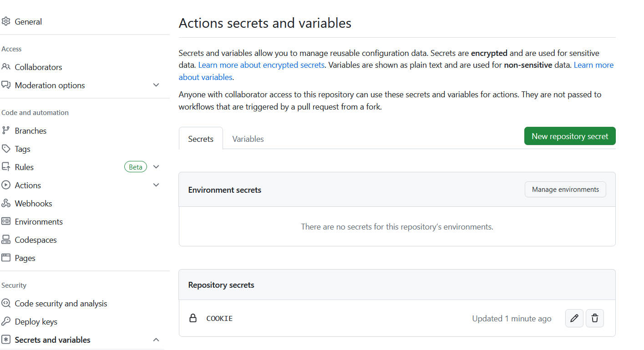644x350 pixels.
Task: Select the Secrets tab
Action: pyautogui.click(x=201, y=139)
